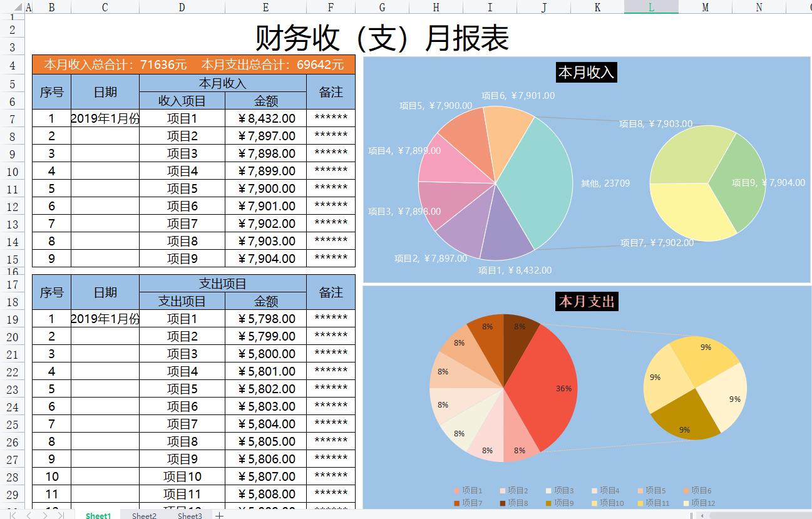Click the horizontal scrollbar left arrow
This screenshot has width=812, height=519.
click(x=702, y=515)
